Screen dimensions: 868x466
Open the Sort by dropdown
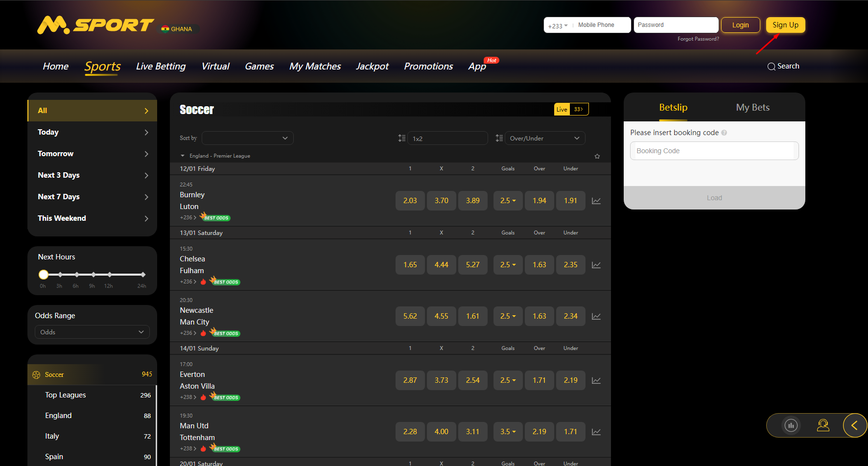pos(248,138)
